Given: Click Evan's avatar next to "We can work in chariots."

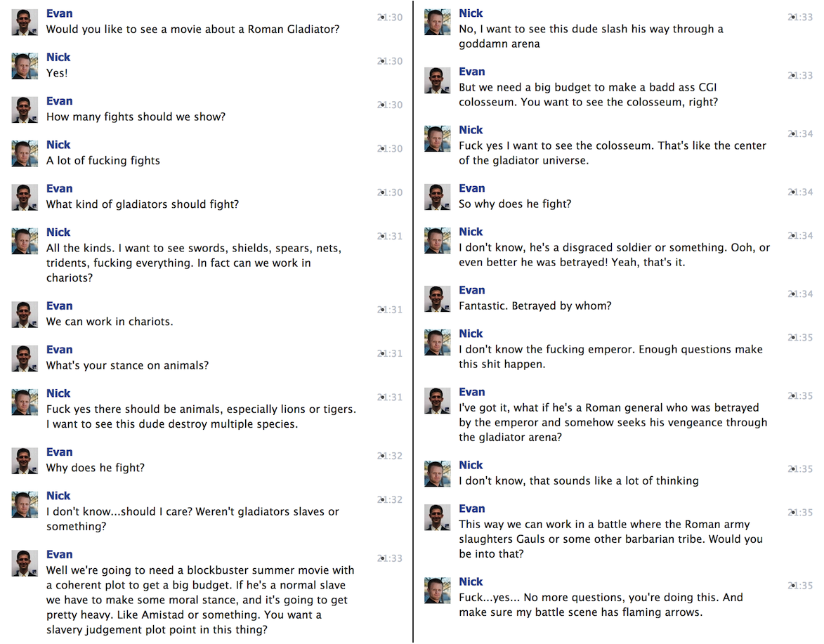Looking at the screenshot, I should coord(25,315).
